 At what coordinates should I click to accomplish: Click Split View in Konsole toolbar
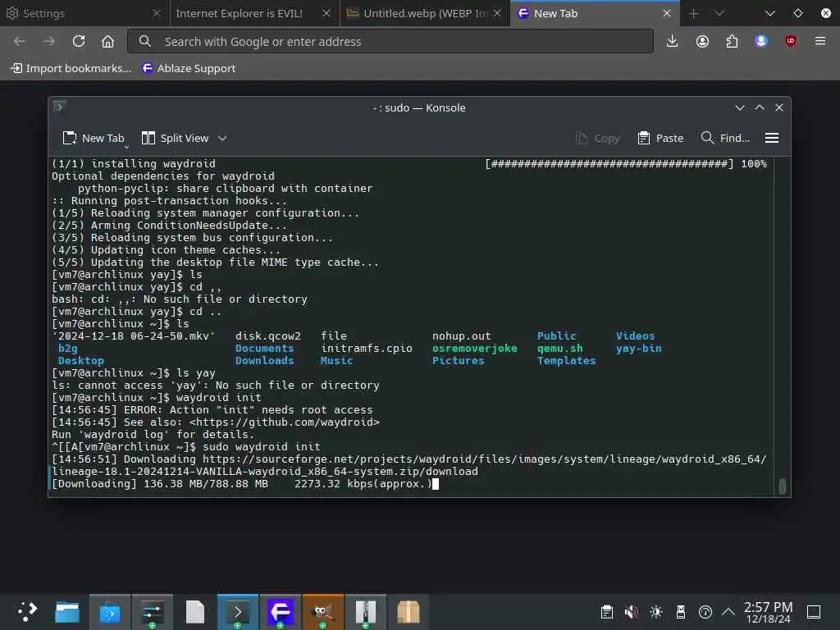(x=176, y=138)
